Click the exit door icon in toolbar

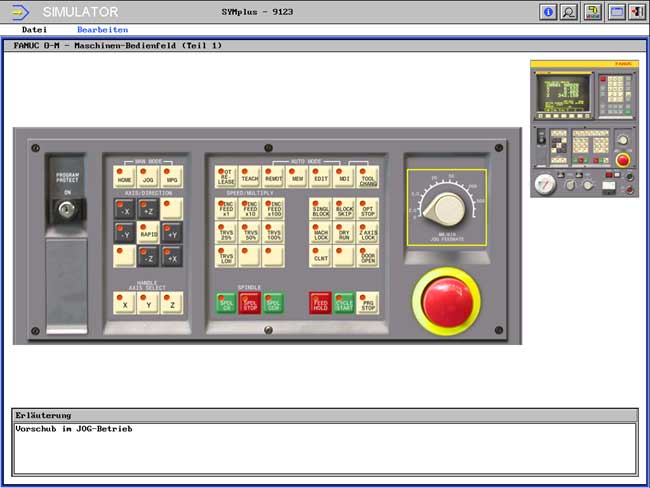(637, 12)
